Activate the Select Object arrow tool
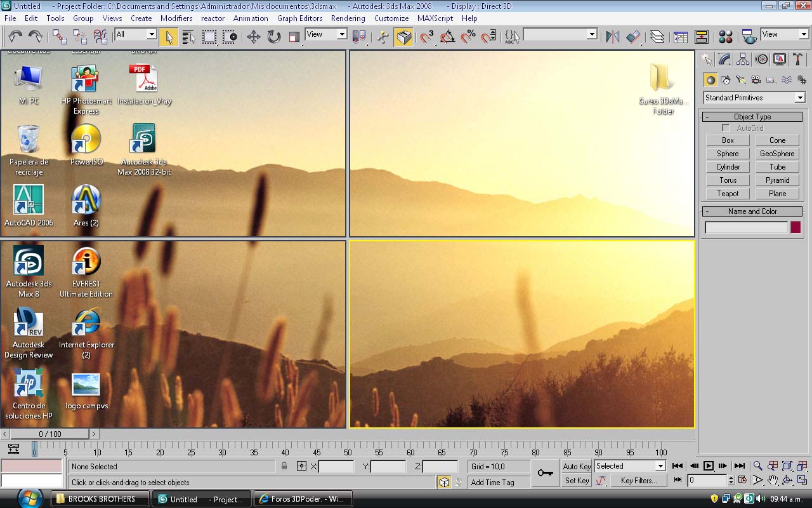 169,37
